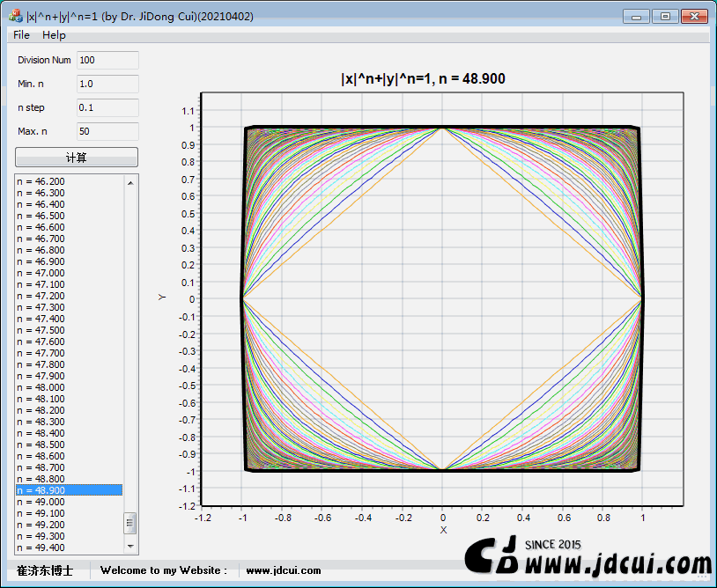
Task: Select list entry n = 48.800
Action: pyautogui.click(x=69, y=479)
